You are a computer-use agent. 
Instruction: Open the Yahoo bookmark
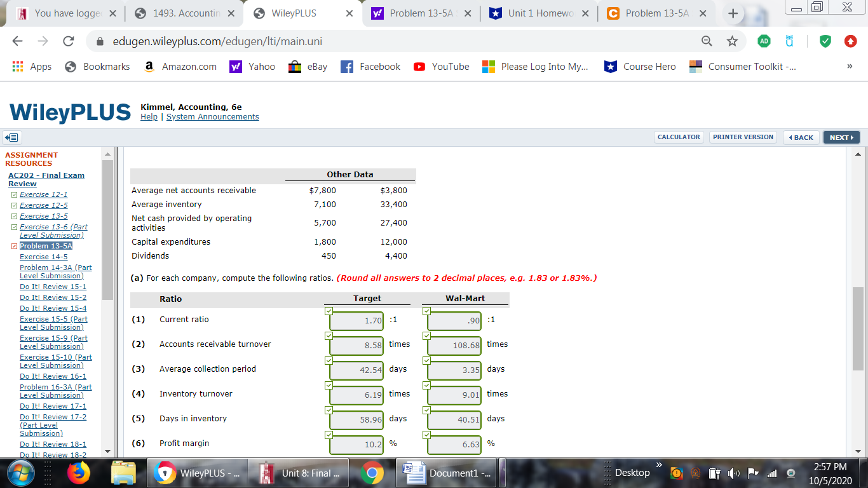[x=252, y=67]
